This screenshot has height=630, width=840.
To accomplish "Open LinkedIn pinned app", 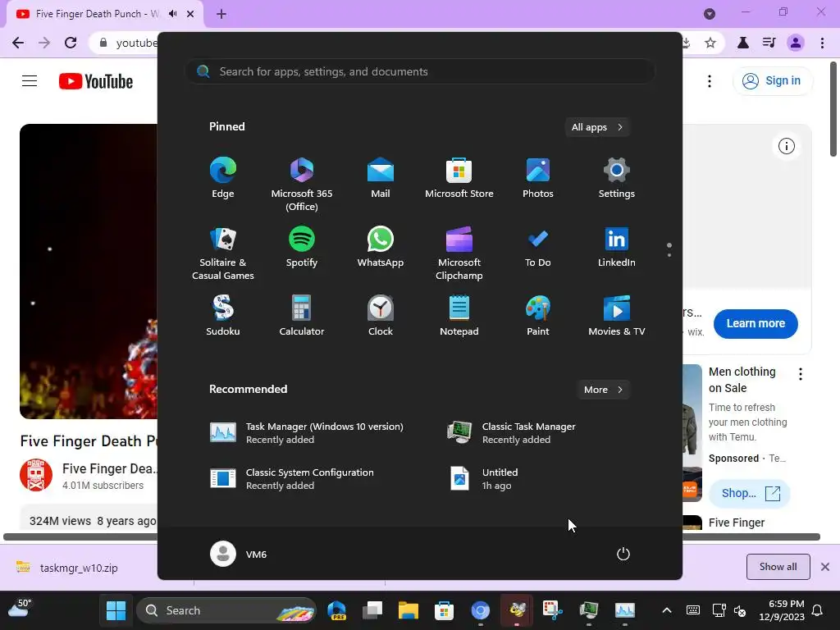I will [617, 248].
